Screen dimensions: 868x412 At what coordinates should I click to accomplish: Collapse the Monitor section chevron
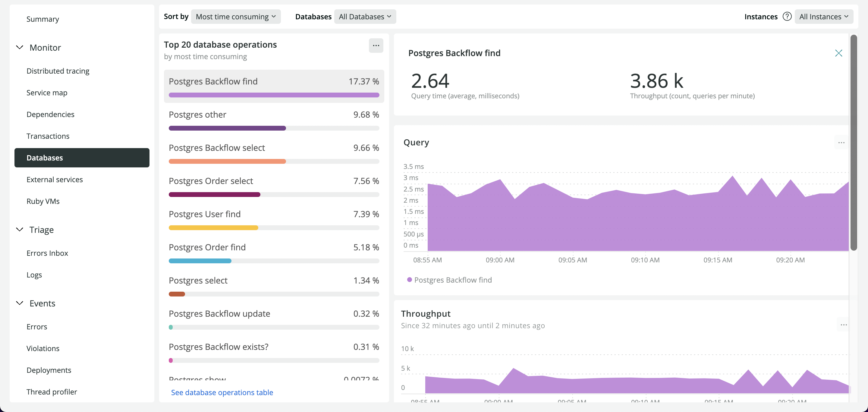pyautogui.click(x=20, y=48)
